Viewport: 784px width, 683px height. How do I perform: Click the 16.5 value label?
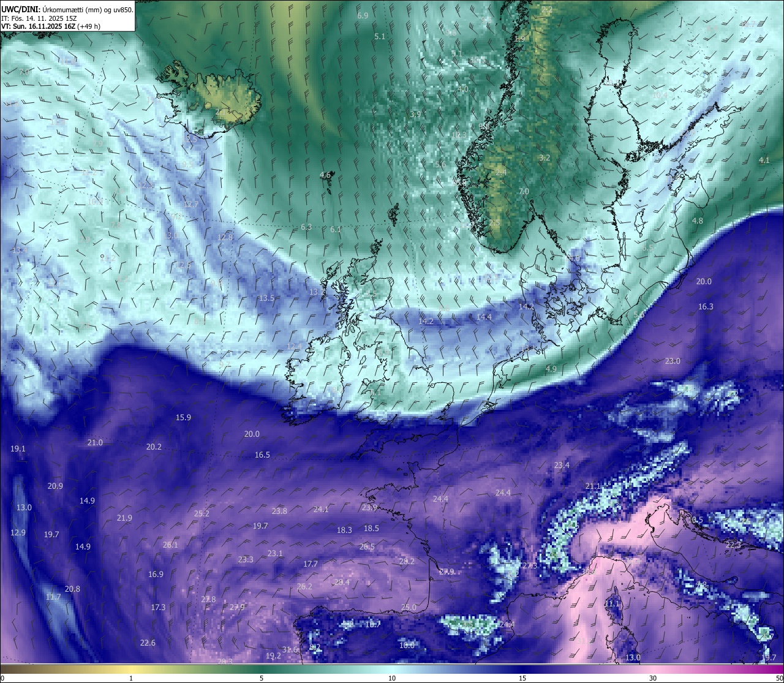pos(262,455)
